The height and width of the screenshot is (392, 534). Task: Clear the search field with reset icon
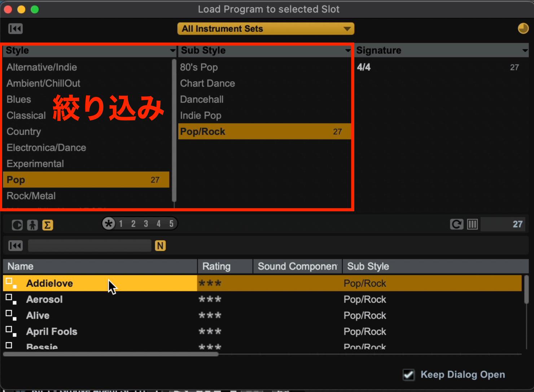point(16,246)
